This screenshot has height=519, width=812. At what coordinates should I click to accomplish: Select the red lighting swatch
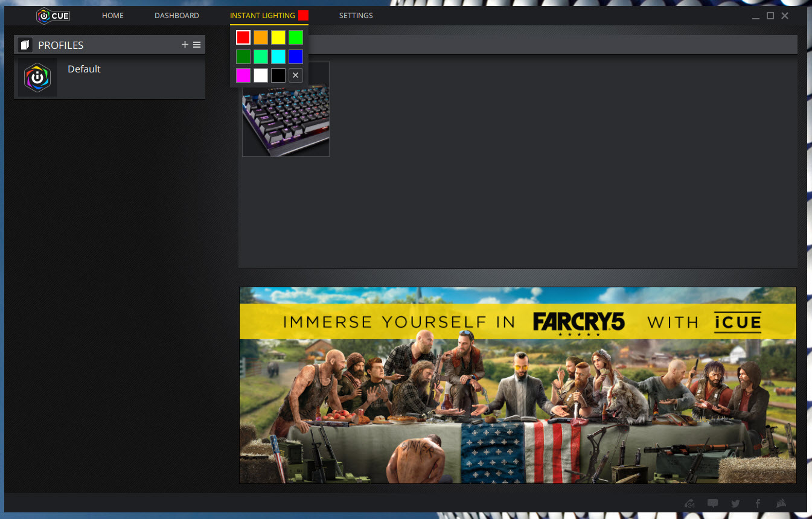(x=243, y=37)
